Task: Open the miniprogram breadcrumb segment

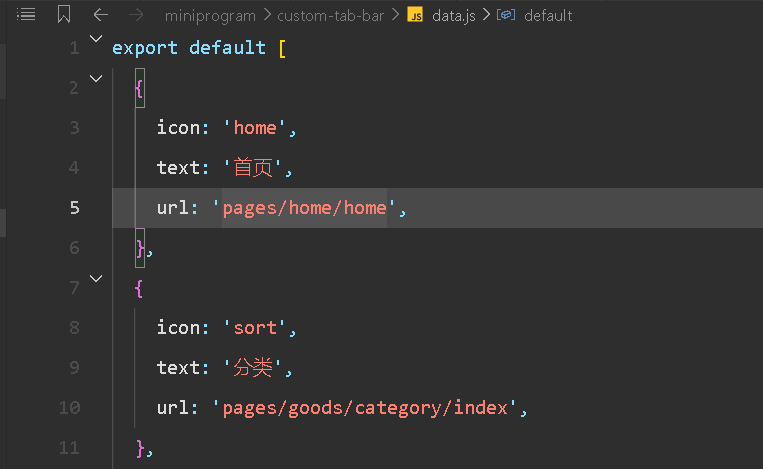Action: [210, 16]
